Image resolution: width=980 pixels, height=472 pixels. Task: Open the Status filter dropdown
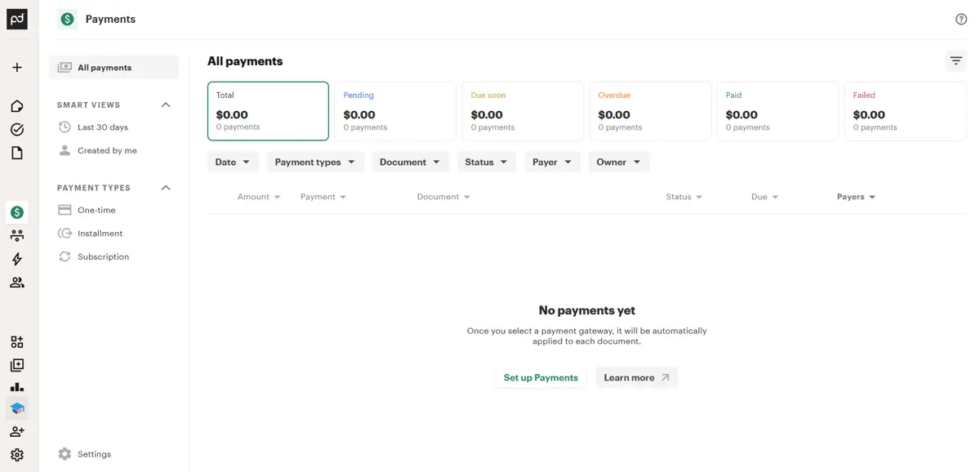486,162
